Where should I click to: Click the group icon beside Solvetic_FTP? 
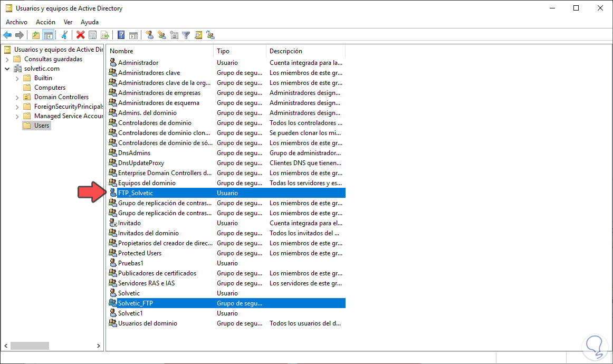coord(113,303)
